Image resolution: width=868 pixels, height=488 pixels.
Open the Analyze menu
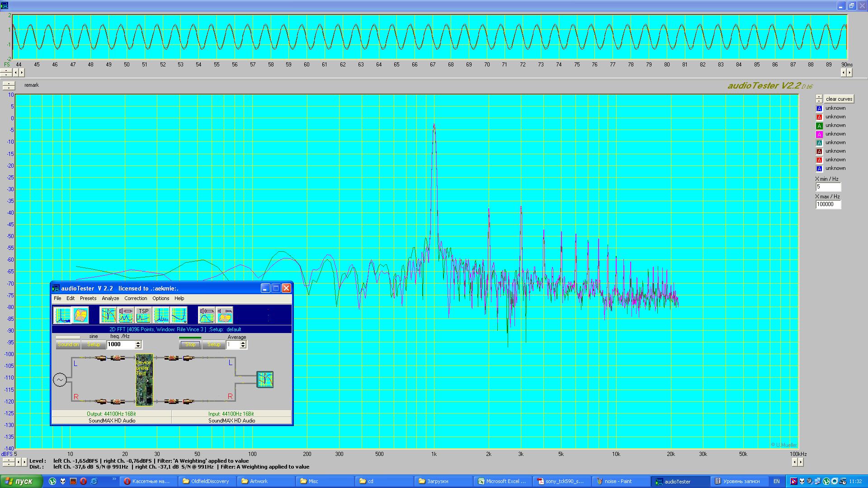[110, 298]
